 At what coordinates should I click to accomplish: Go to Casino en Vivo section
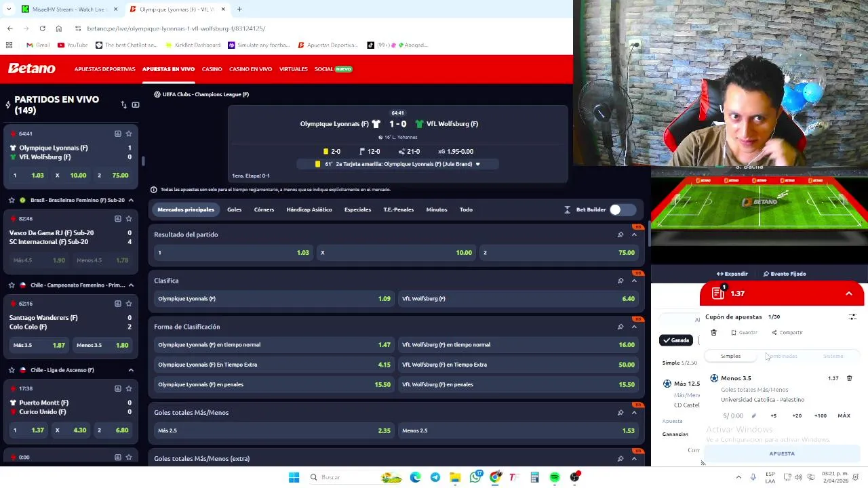[250, 69]
